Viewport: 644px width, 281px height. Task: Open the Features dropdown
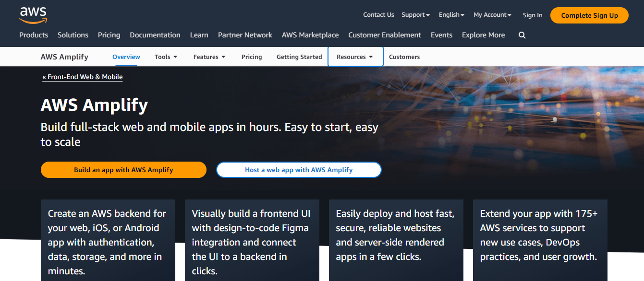coord(209,57)
